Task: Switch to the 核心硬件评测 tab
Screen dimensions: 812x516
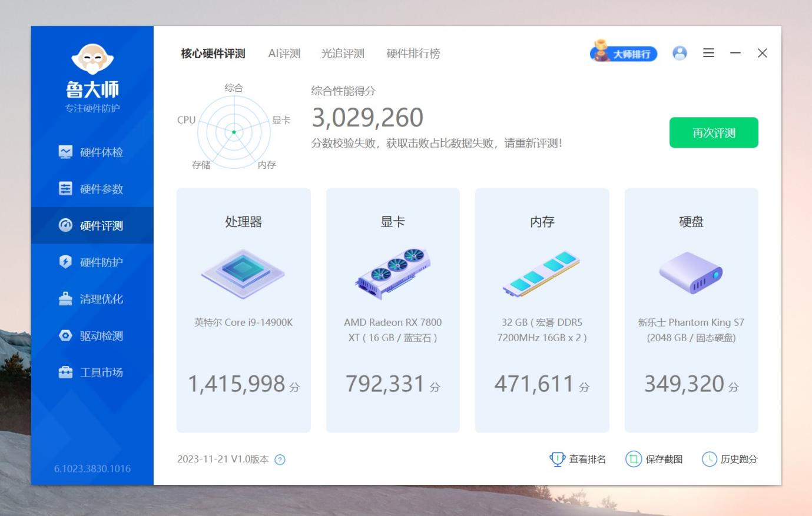Action: (213, 54)
